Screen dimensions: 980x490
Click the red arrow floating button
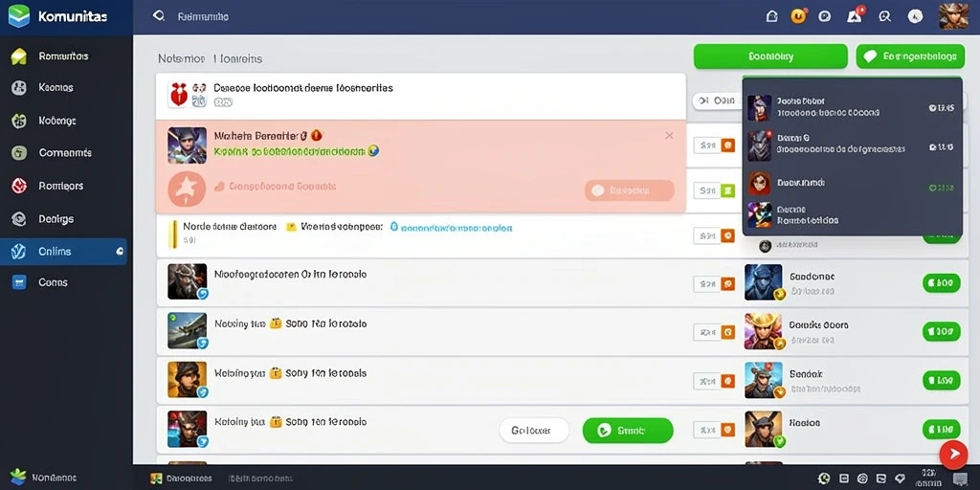[x=954, y=455]
